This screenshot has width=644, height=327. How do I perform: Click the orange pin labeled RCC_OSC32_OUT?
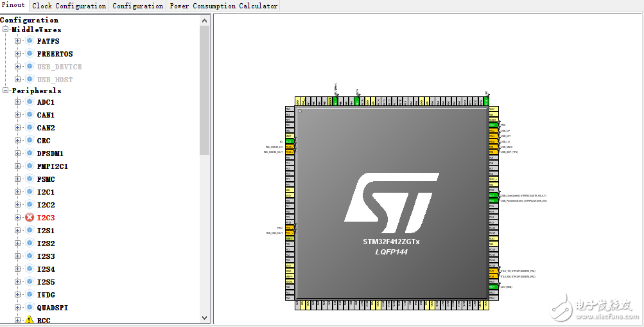click(x=290, y=152)
